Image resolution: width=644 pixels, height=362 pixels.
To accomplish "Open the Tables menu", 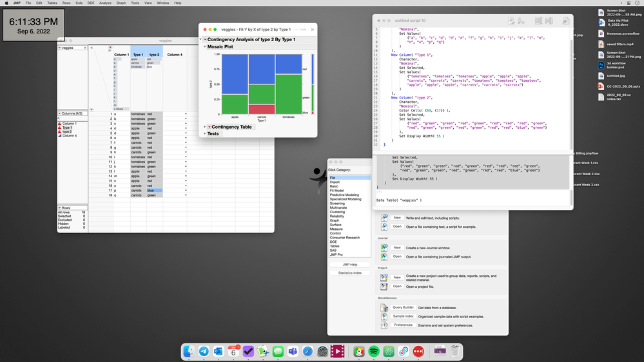I will click(52, 3).
